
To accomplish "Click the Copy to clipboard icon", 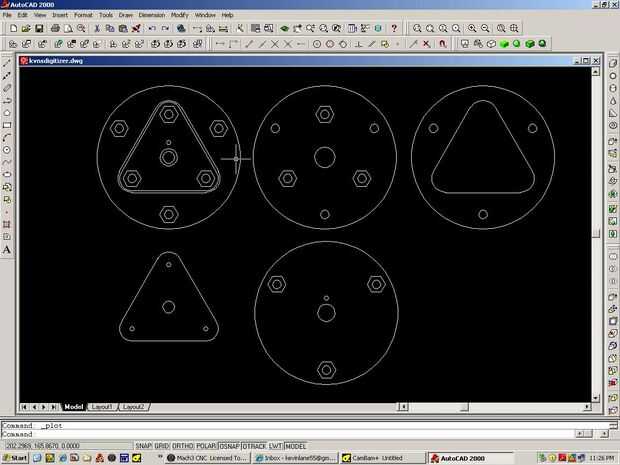I will click(x=110, y=28).
